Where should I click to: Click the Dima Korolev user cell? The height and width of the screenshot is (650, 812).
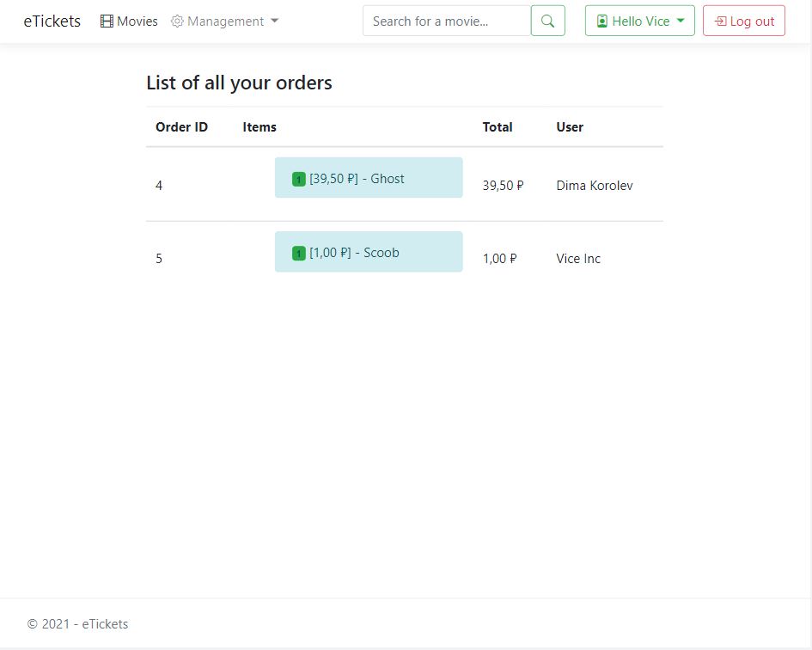tap(595, 186)
